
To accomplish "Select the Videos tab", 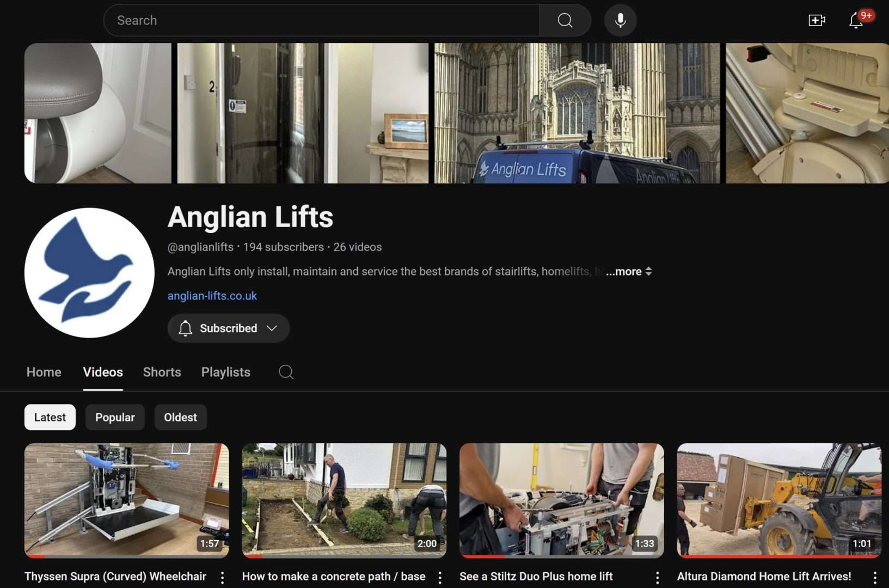I will (103, 372).
